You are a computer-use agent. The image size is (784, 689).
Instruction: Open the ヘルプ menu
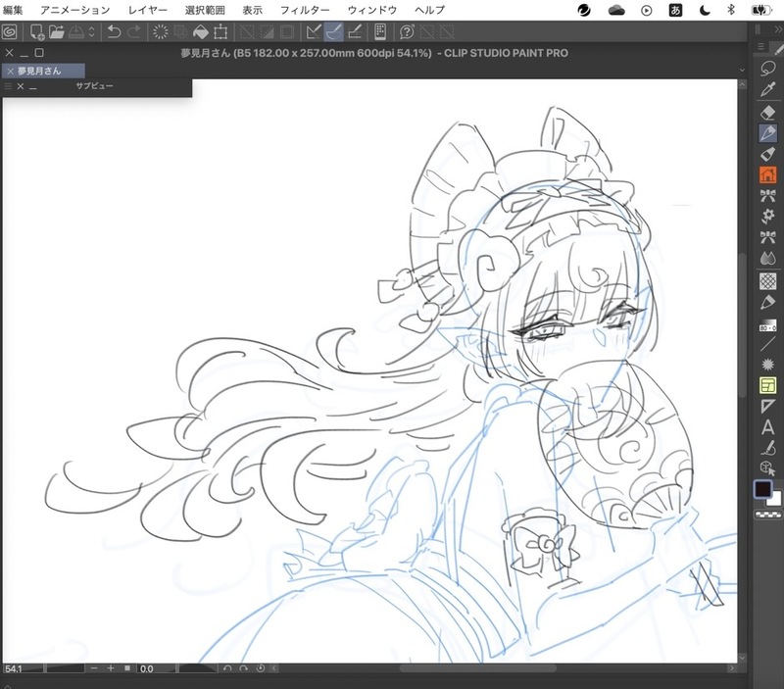point(429,10)
